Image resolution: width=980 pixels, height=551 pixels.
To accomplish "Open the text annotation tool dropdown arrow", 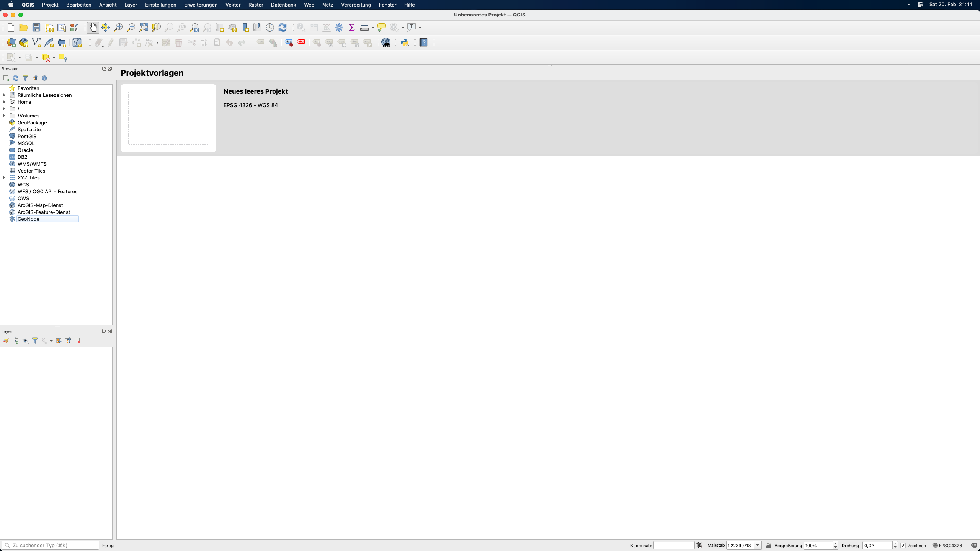I will point(420,28).
